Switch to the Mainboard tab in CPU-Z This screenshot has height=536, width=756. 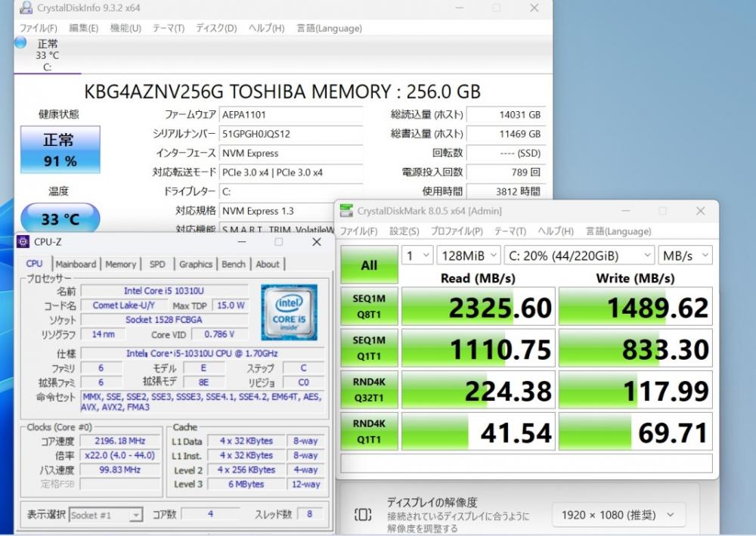pyautogui.click(x=76, y=264)
